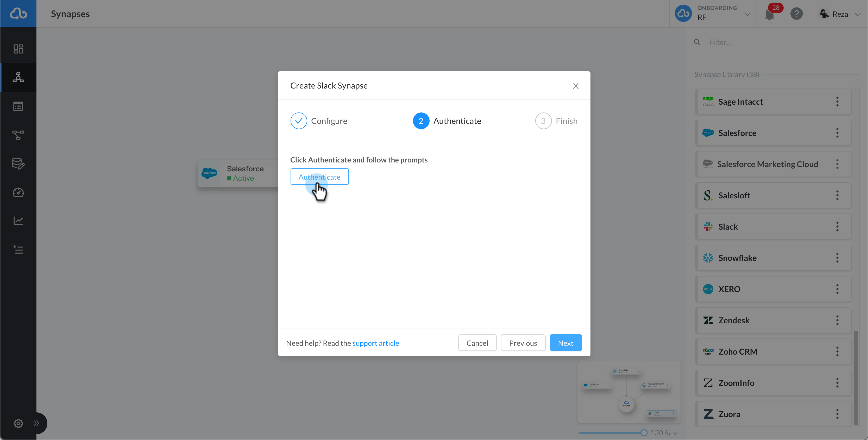Open the support article link
Image resolution: width=868 pixels, height=440 pixels.
coord(375,343)
